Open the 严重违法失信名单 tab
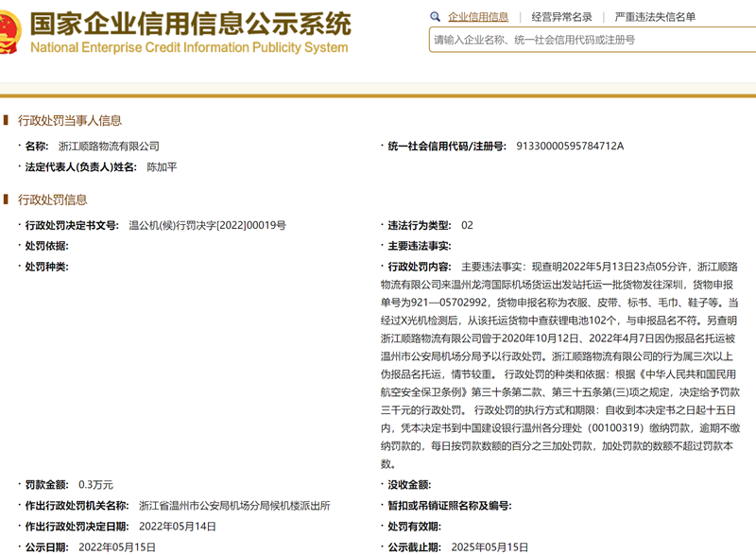The height and width of the screenshot is (555, 756). (655, 17)
